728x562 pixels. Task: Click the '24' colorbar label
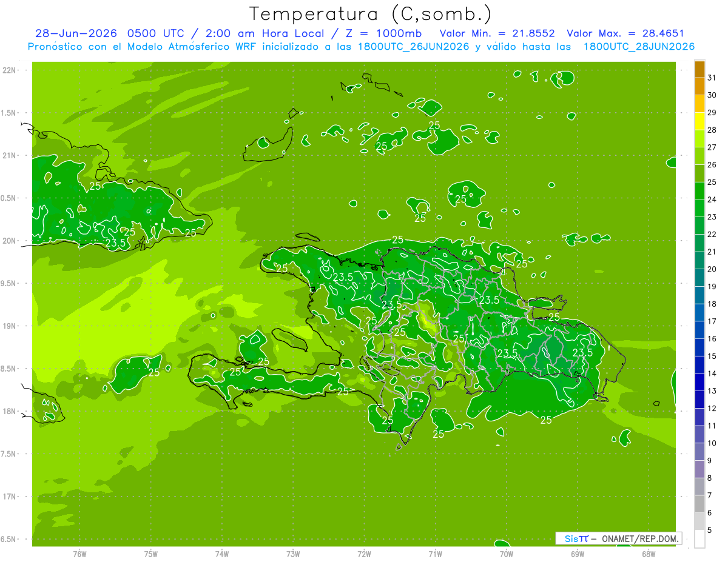point(712,199)
